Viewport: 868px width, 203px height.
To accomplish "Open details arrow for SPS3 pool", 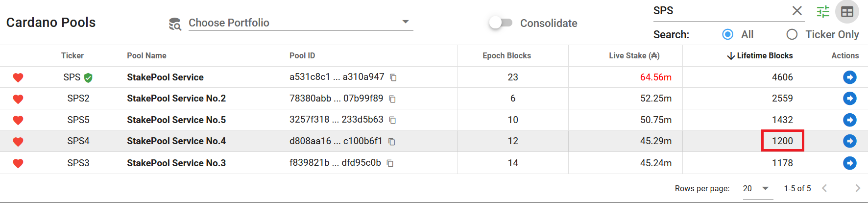I will point(849,163).
